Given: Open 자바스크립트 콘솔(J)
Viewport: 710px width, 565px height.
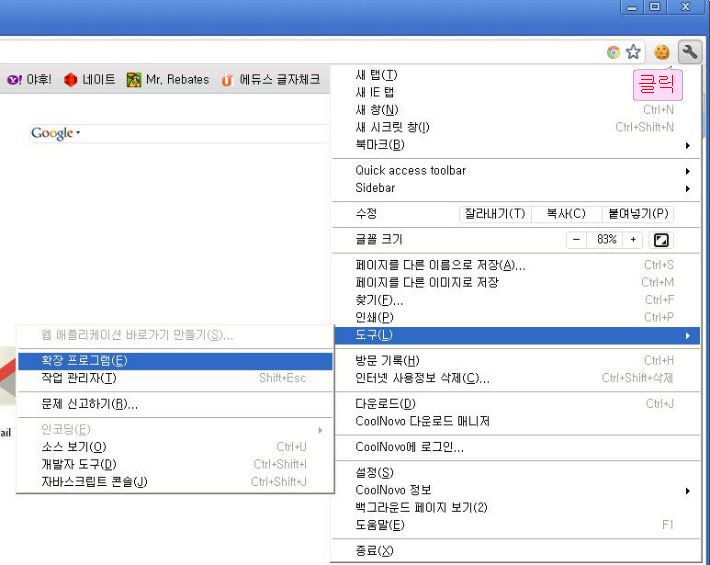Looking at the screenshot, I should [175, 482].
